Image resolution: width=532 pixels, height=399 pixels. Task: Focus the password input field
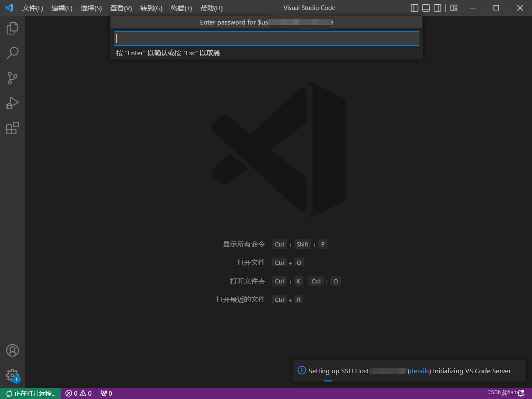266,39
